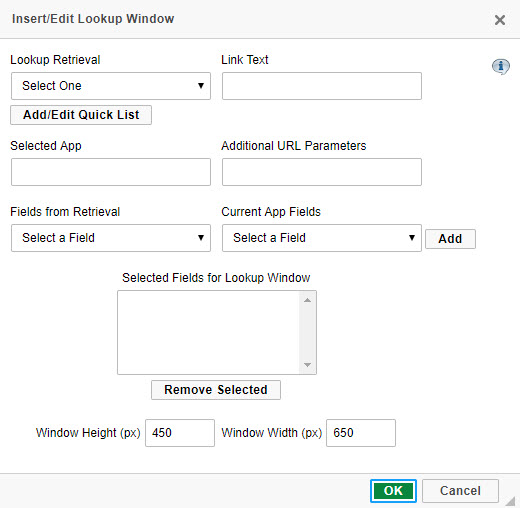Viewport: 520px width, 508px height.
Task: Click the dialog resize grip corner
Action: [511, 501]
